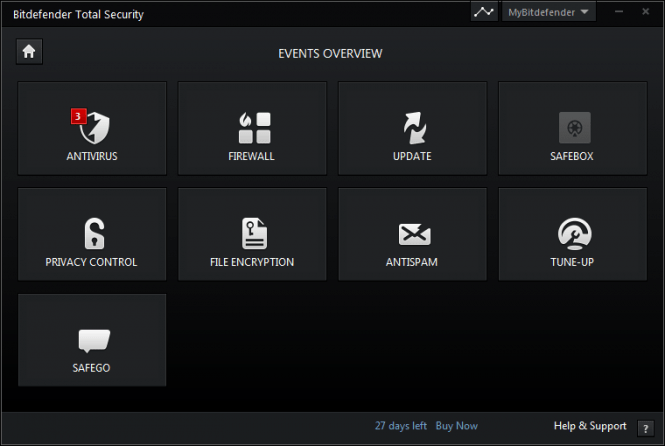The width and height of the screenshot is (665, 446).
Task: Show the activity graph icon
Action: 484,12
